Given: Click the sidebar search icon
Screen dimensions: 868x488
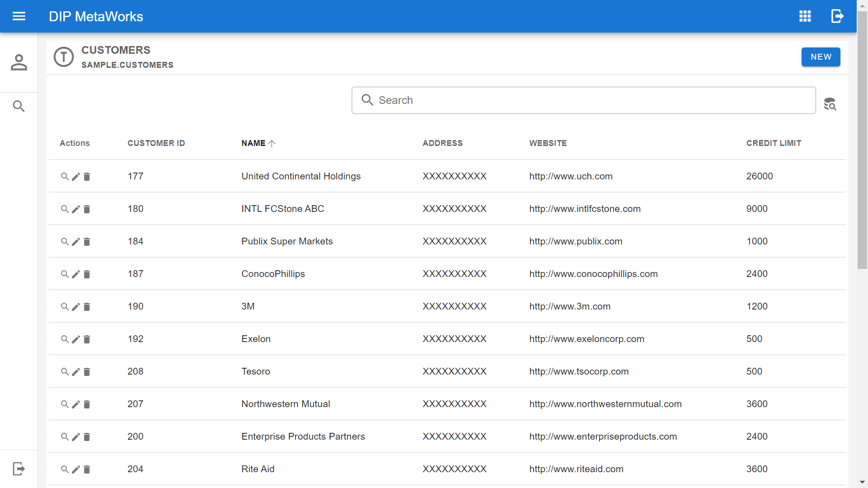Looking at the screenshot, I should [19, 106].
